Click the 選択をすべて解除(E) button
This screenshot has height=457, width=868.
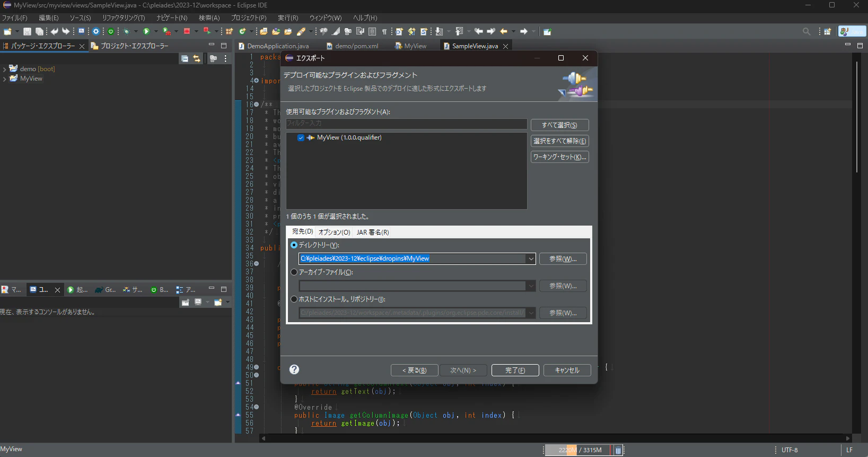click(x=559, y=141)
